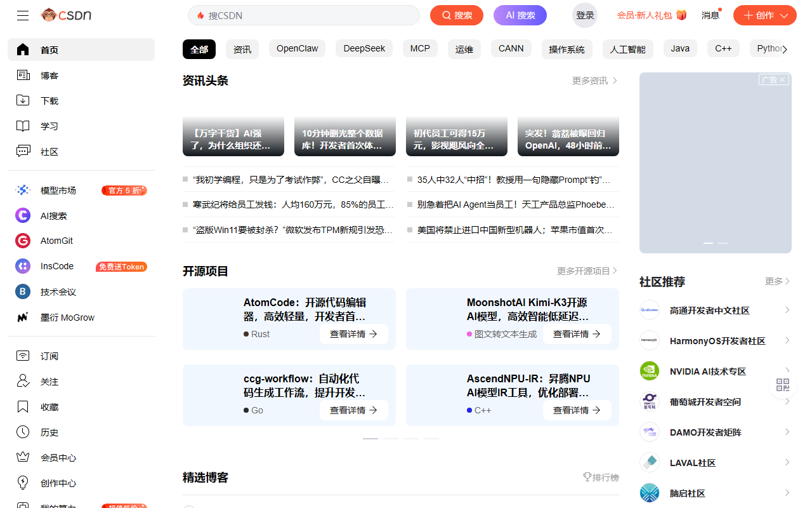Open the 学习 book icon

pos(23,126)
